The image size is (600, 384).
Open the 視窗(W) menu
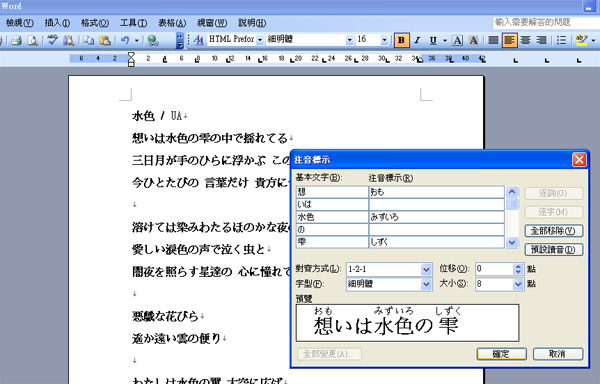(x=212, y=23)
